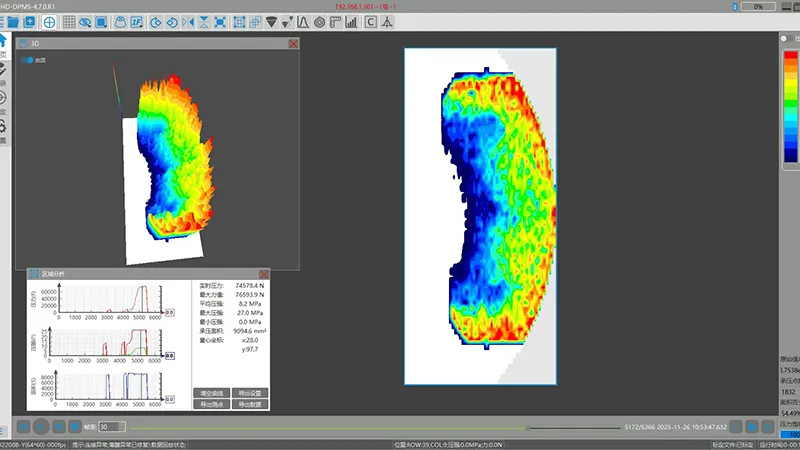The width and height of the screenshot is (800, 450).
Task: Click the red marker box on force chart
Action: tap(169, 312)
